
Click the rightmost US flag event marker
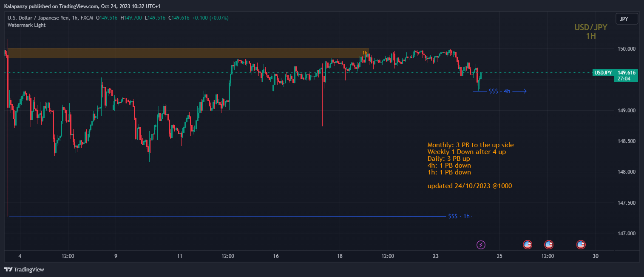581,245
